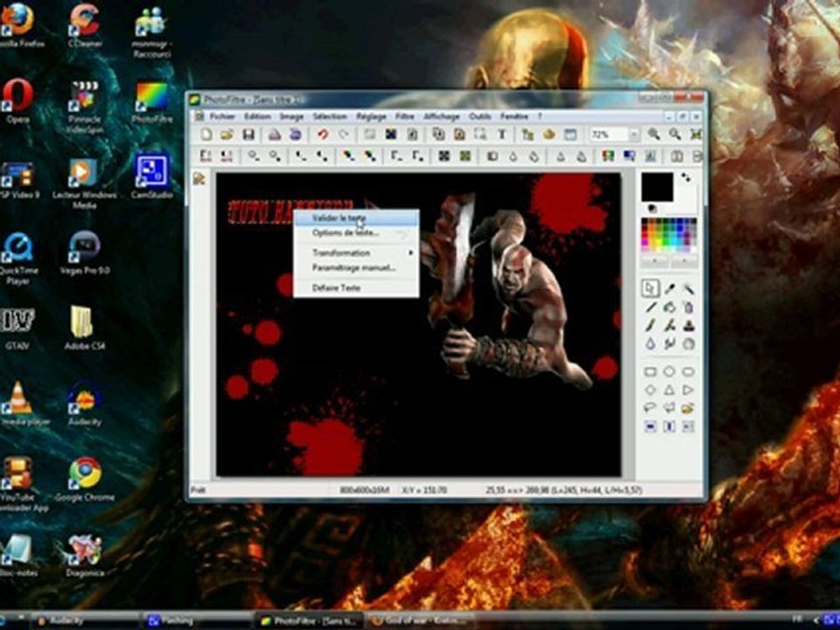Select the Spray can tool

(689, 307)
